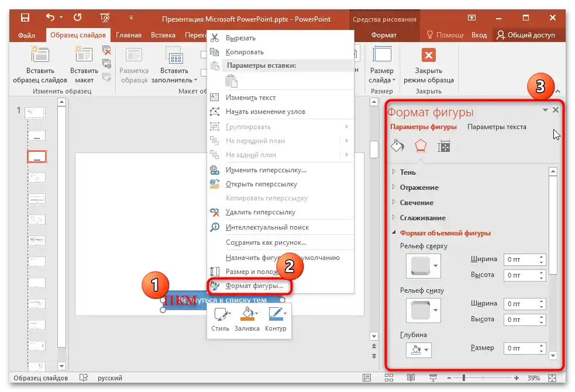This screenshot has height=392, width=575.
Task: Switch to the Вставка tab
Action: (163, 35)
